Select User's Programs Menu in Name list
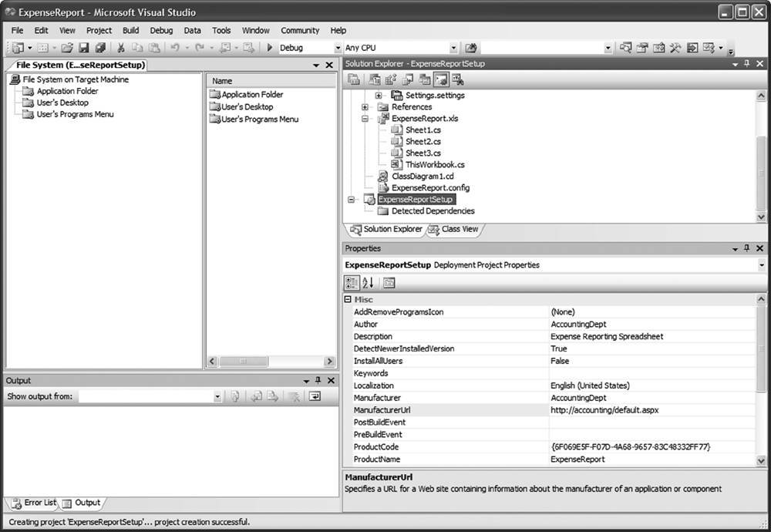The image size is (771, 532). point(260,119)
